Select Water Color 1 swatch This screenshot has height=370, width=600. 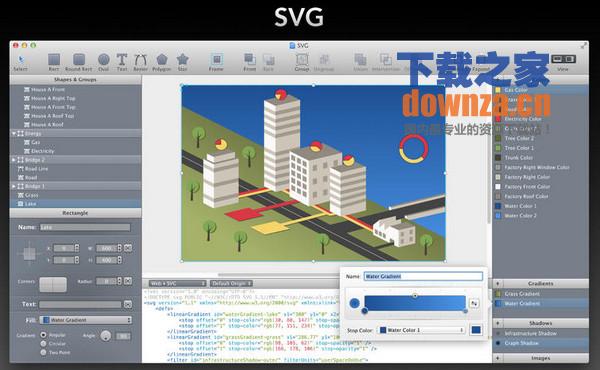click(498, 206)
